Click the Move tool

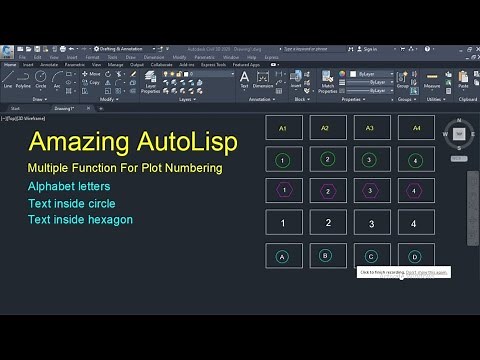click(91, 74)
